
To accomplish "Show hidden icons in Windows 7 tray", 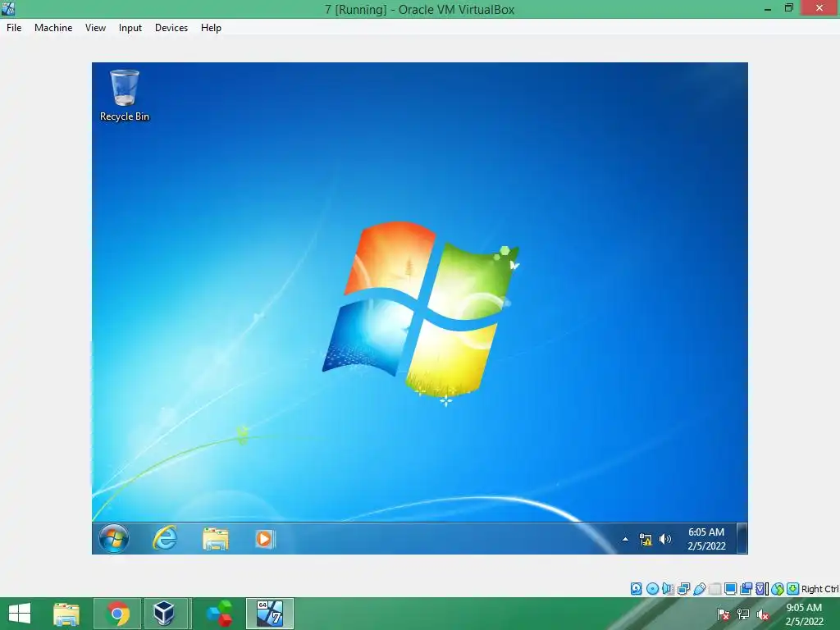I will (x=625, y=540).
